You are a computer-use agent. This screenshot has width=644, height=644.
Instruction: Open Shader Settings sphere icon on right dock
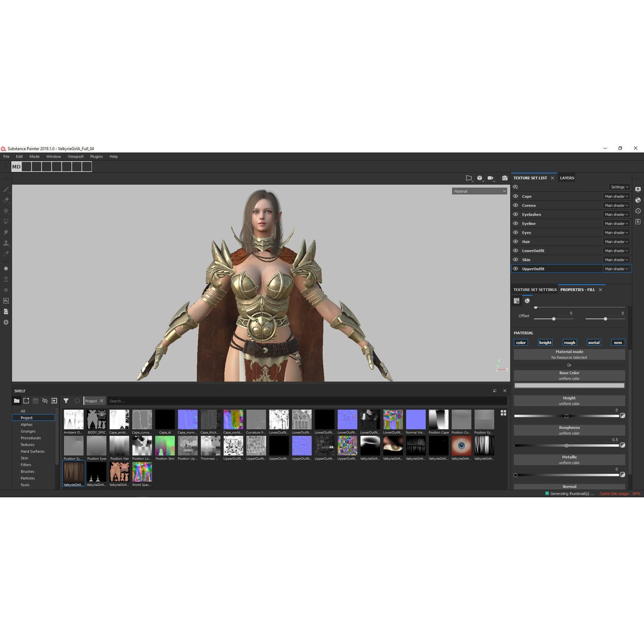637,200
